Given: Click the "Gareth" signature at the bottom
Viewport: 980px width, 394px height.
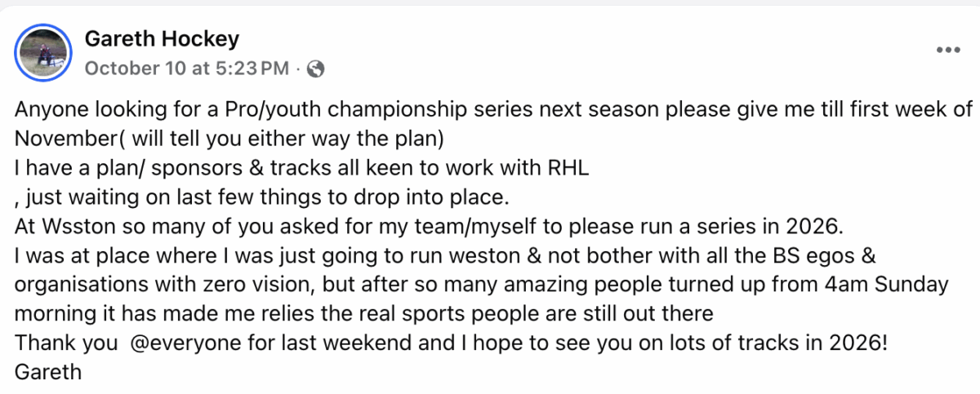Looking at the screenshot, I should [x=48, y=373].
